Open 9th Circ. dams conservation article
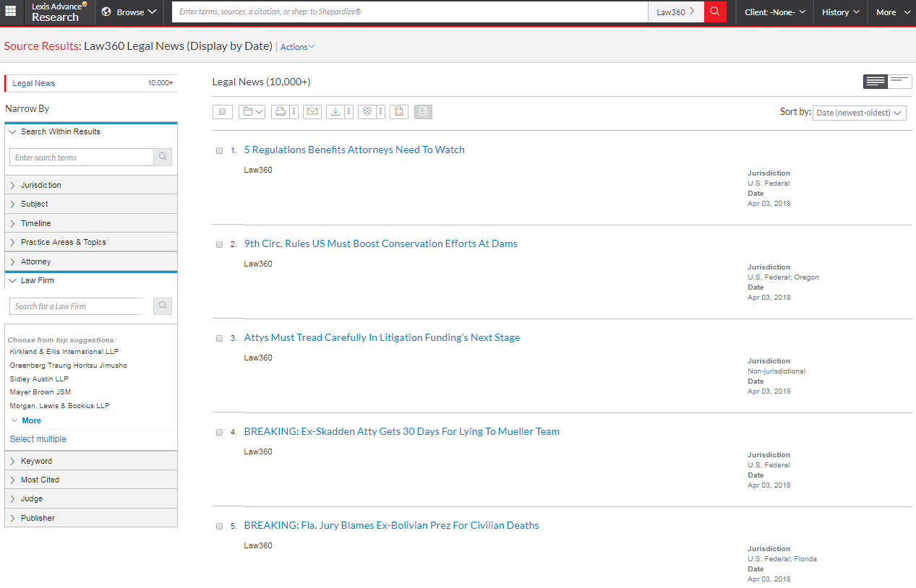The height and width of the screenshot is (588, 916). [381, 243]
